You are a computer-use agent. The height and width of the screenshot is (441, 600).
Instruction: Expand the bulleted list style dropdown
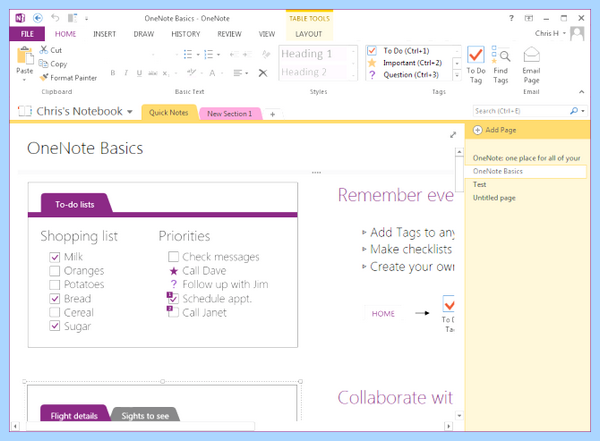tap(198, 54)
